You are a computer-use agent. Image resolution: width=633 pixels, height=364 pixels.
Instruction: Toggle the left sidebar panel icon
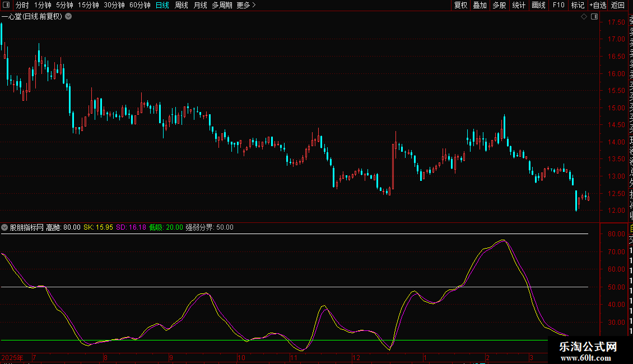tap(6, 5)
